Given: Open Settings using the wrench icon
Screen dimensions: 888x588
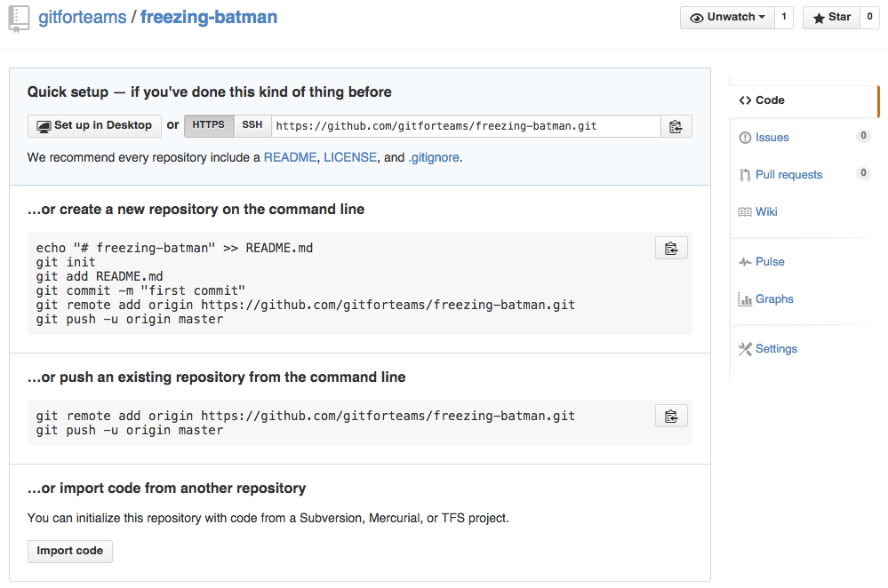Looking at the screenshot, I should tap(745, 348).
